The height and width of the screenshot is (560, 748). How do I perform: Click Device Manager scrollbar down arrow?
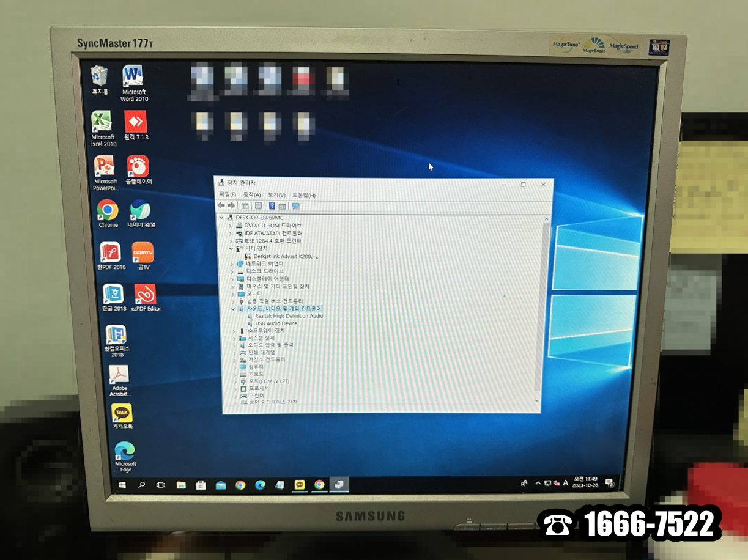pos(537,400)
